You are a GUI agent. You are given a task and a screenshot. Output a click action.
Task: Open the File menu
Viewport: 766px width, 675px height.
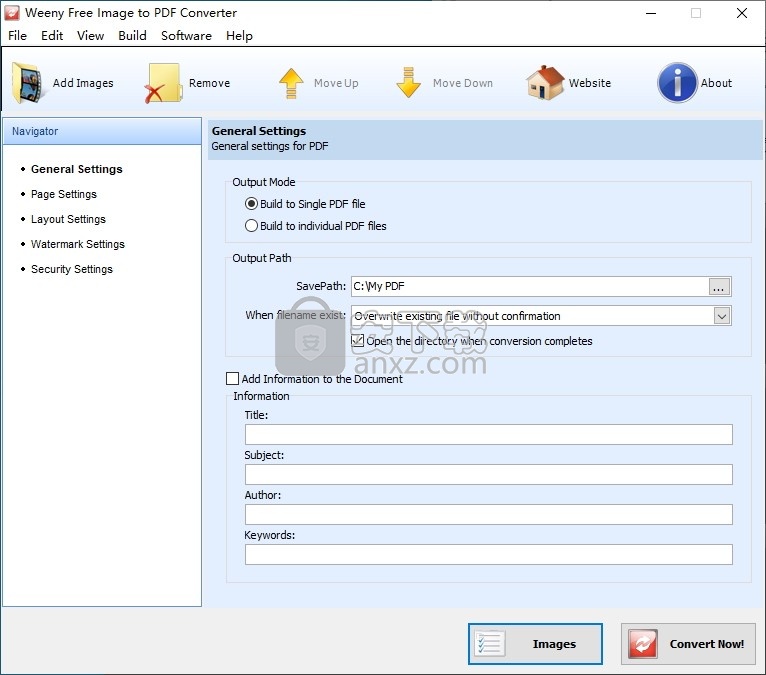(x=18, y=36)
